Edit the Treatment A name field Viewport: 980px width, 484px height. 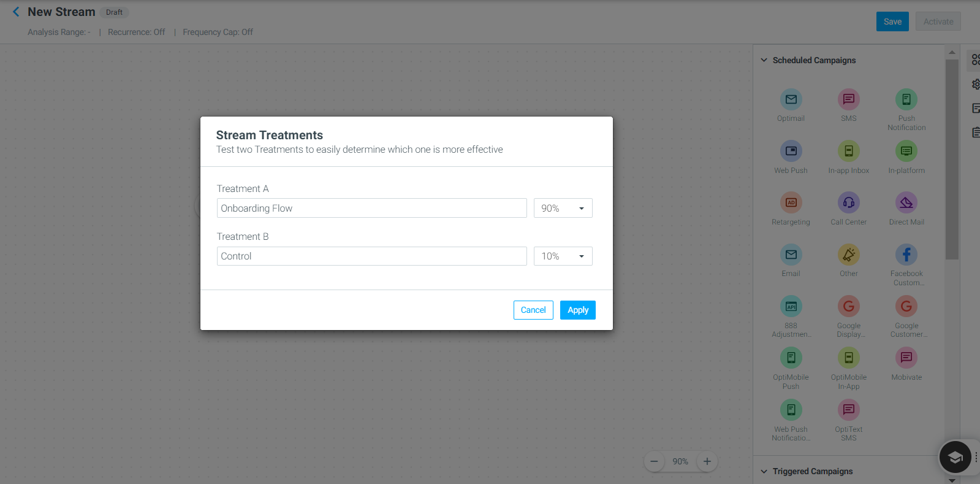(371, 208)
